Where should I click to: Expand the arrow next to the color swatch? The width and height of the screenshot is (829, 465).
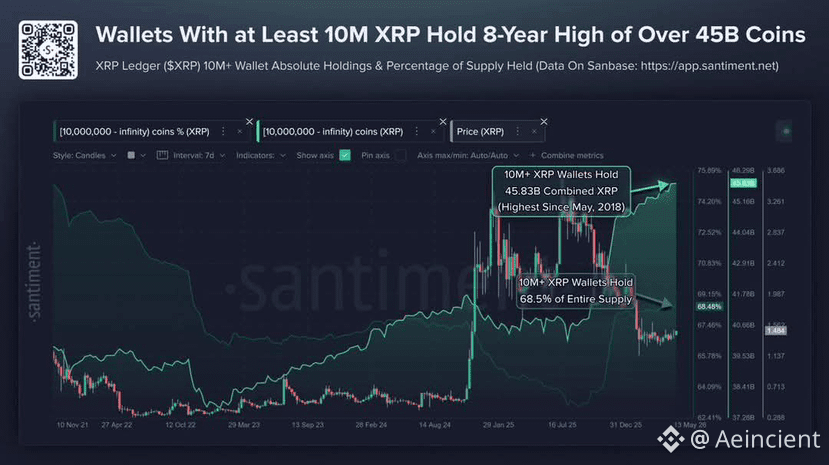[143, 155]
